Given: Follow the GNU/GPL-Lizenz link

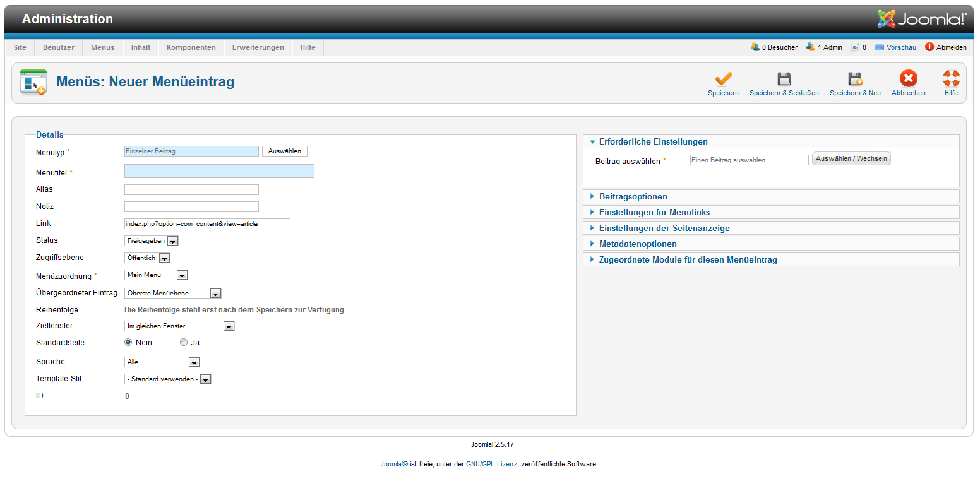Looking at the screenshot, I should coord(491,464).
